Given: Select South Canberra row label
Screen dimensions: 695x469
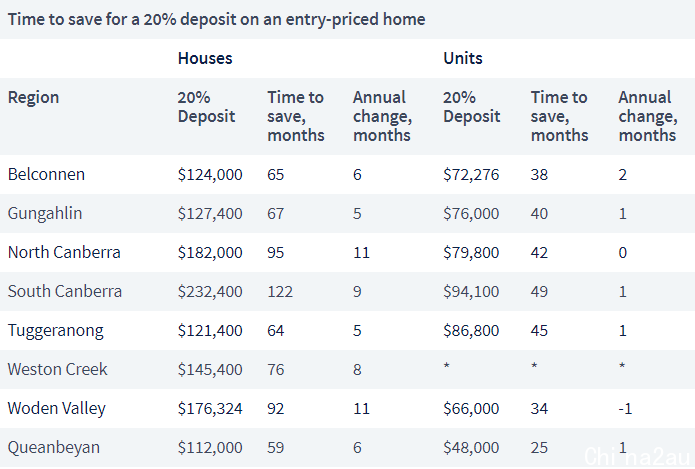Looking at the screenshot, I should (65, 291).
